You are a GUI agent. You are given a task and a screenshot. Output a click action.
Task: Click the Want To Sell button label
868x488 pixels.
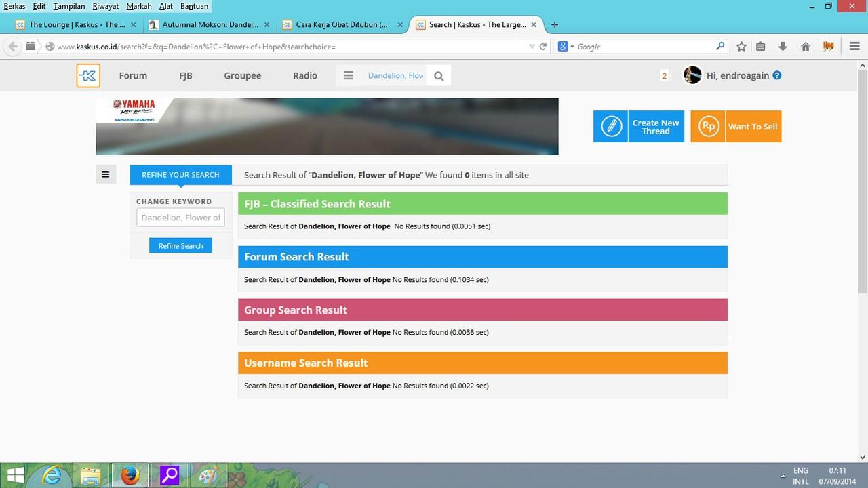[x=753, y=127]
